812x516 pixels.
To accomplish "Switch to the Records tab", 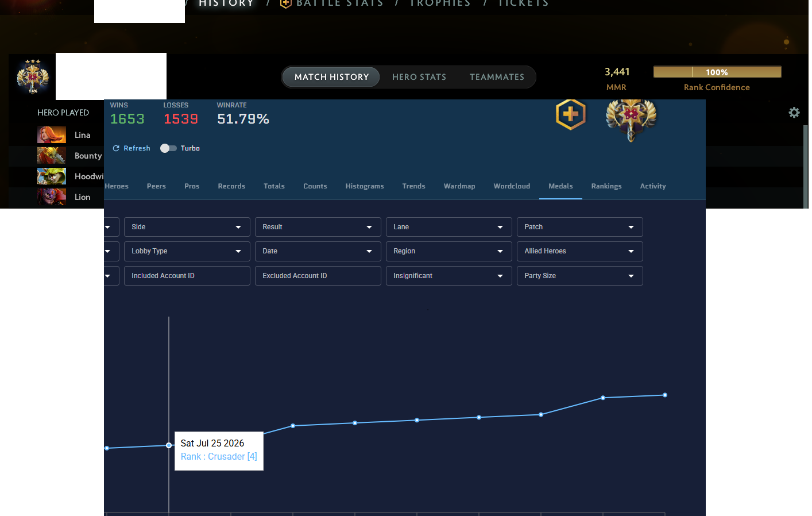I will pyautogui.click(x=231, y=186).
